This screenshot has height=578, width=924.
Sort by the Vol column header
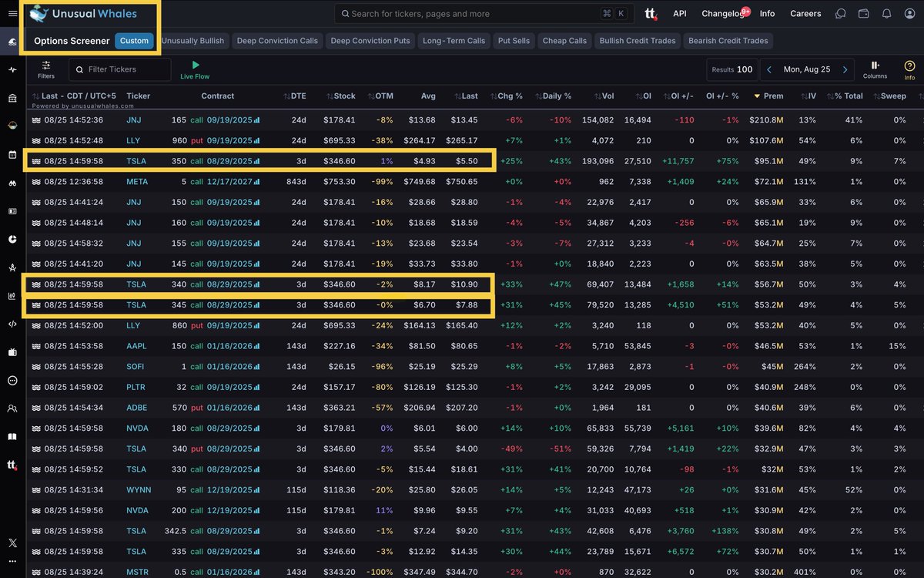604,96
